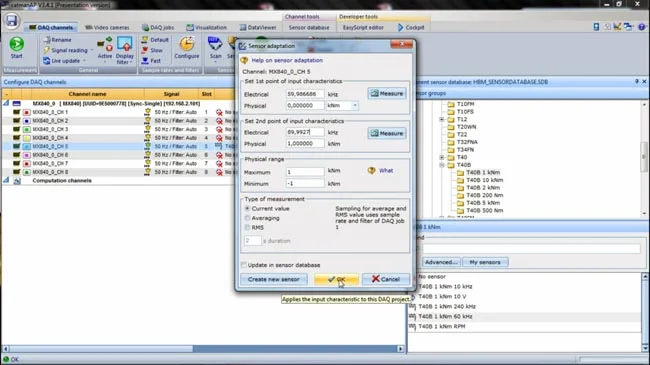
Task: Click the Maximum physical range input field
Action: tap(305, 172)
